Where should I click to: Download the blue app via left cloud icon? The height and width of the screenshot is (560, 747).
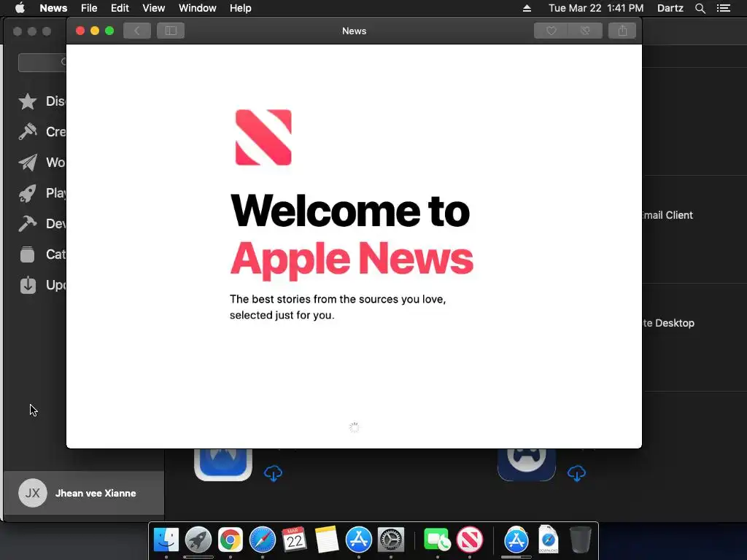[273, 473]
